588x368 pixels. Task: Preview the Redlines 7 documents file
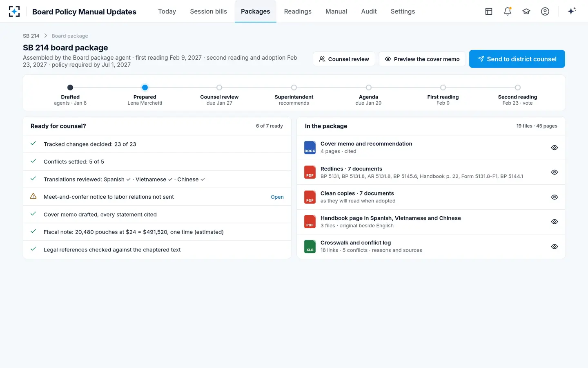click(555, 172)
